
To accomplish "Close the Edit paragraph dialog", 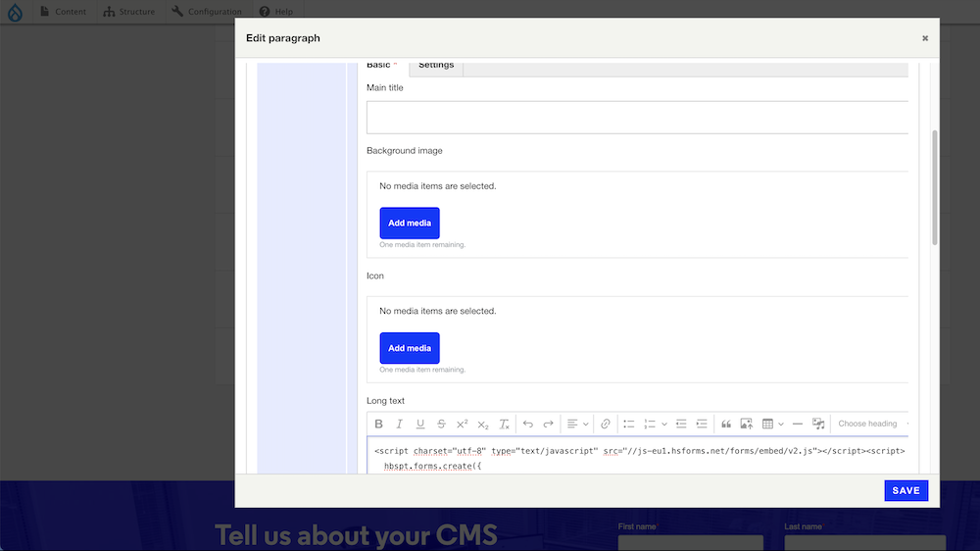I will 925,38.
